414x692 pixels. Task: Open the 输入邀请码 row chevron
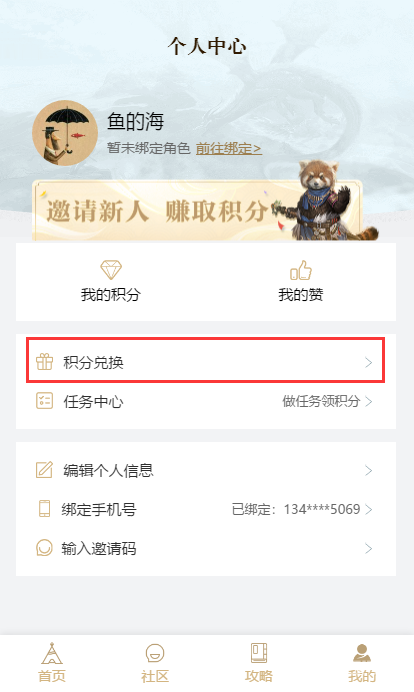[x=369, y=548]
